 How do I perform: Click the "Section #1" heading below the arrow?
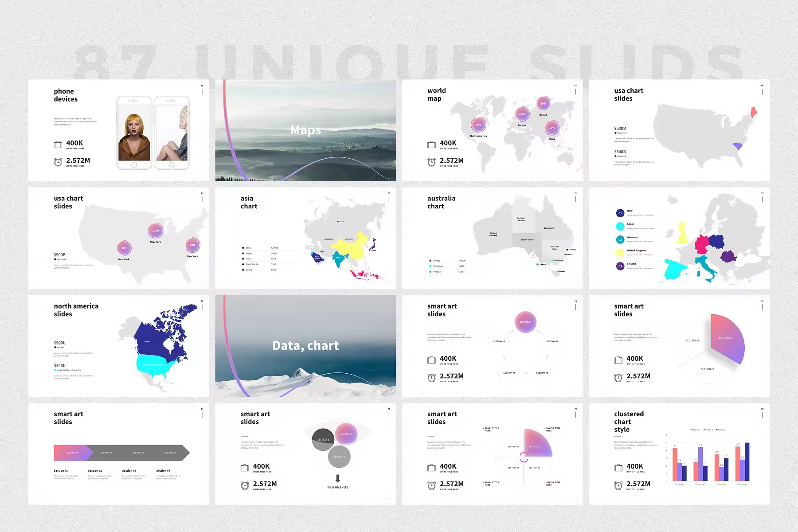[61, 471]
